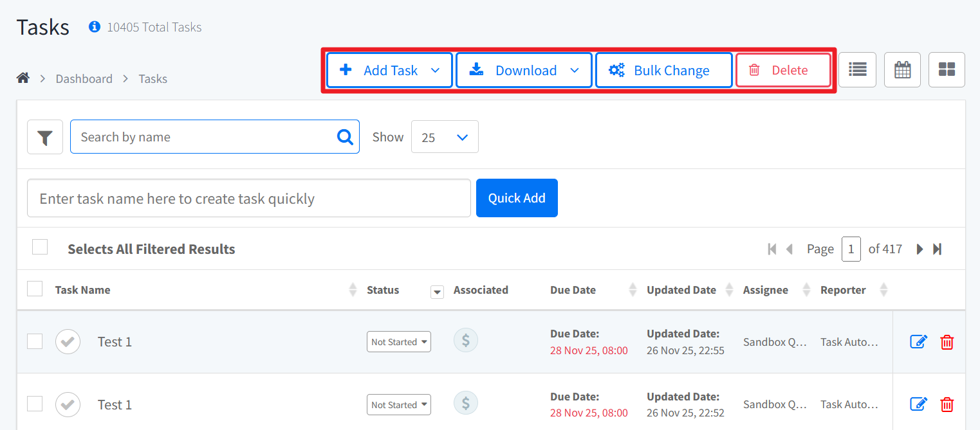
Task: Click the Bulk Change button
Action: [663, 71]
